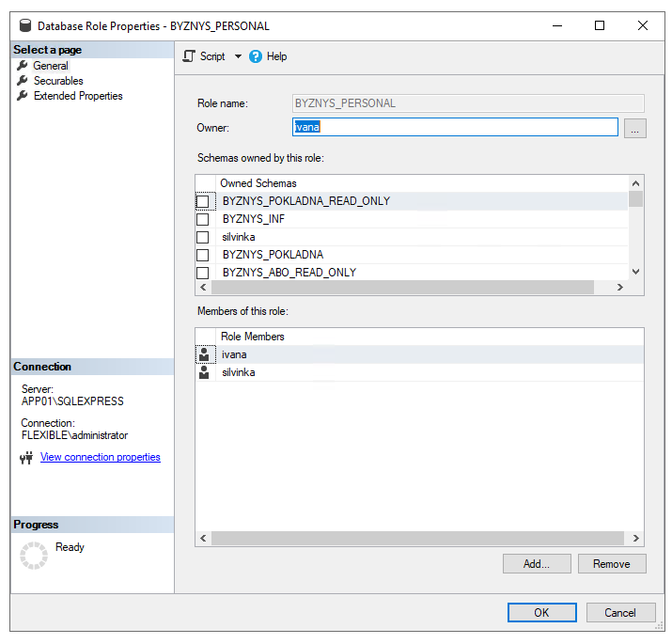
Task: Click the Add... member button
Action: (536, 564)
